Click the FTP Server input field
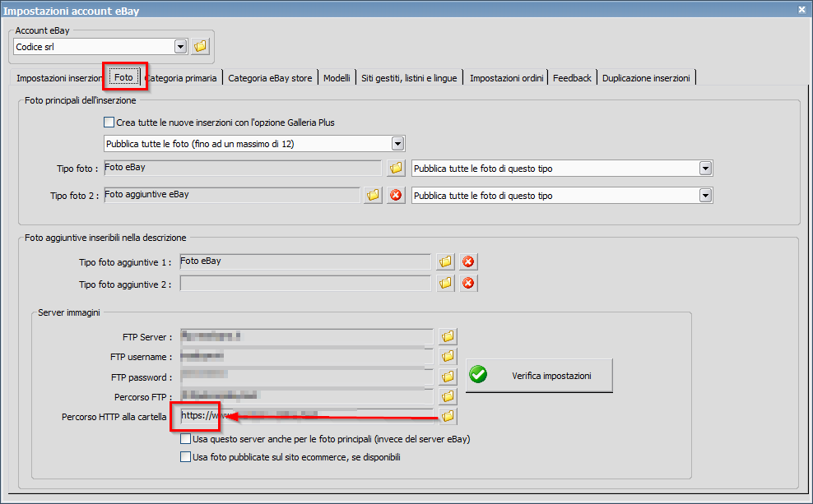813x504 pixels. pyautogui.click(x=307, y=336)
